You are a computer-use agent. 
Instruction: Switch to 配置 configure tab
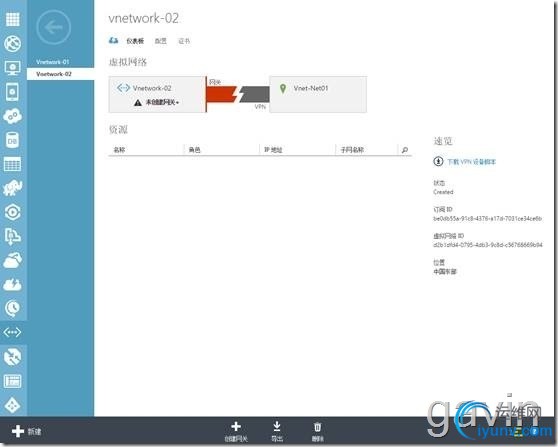click(x=160, y=41)
